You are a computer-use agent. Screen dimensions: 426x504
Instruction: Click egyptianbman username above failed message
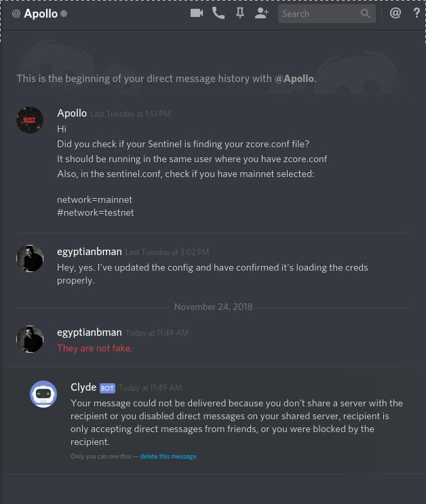pos(90,332)
